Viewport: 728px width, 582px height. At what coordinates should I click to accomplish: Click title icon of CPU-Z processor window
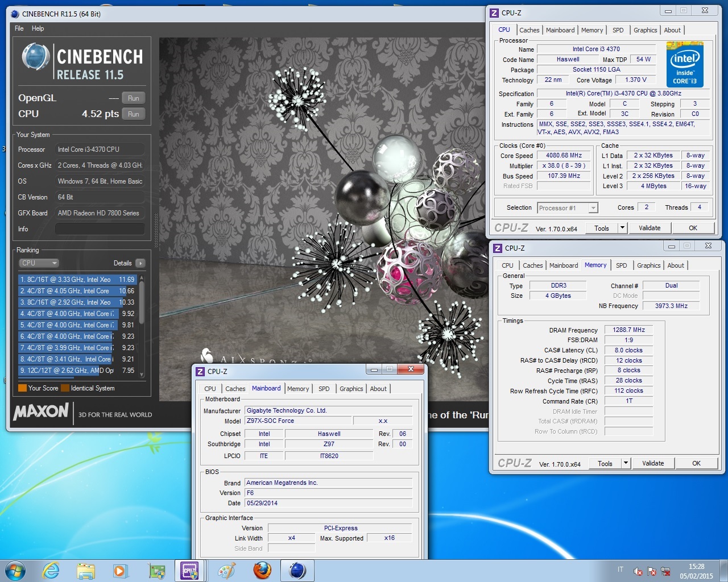(x=494, y=13)
